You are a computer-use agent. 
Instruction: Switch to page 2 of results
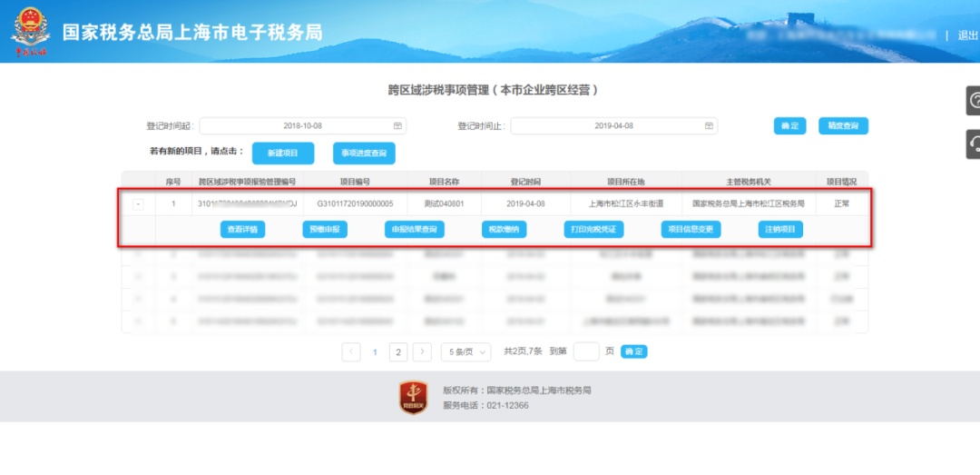point(398,352)
